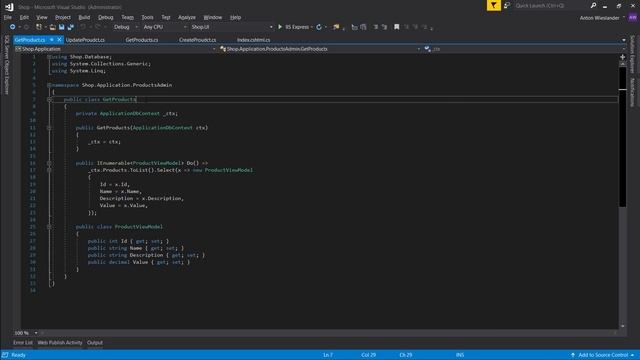The width and height of the screenshot is (640, 360).
Task: Switch to the Index.cshtml.cs tab
Action: point(253,40)
